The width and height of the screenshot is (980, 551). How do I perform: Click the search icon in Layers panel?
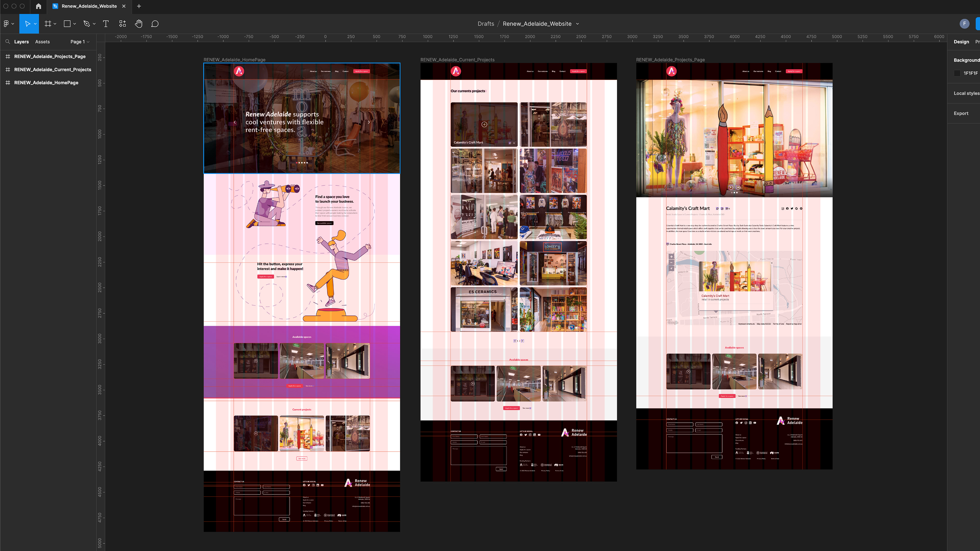pos(8,41)
